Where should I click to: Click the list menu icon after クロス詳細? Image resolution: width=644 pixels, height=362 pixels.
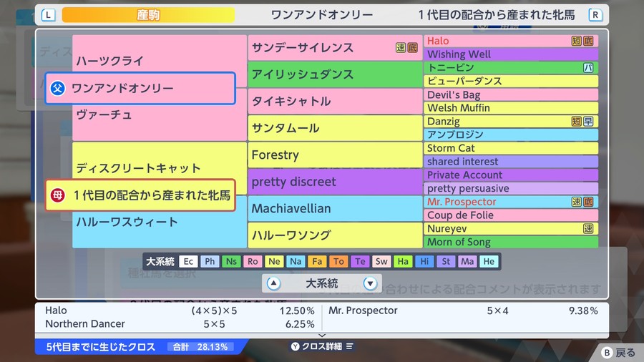pyautogui.click(x=349, y=346)
